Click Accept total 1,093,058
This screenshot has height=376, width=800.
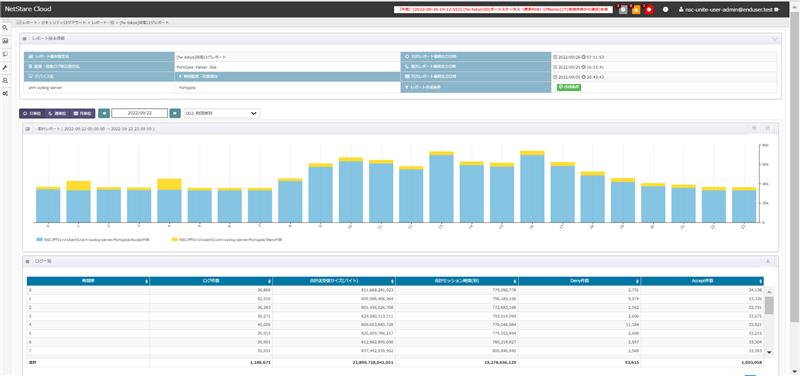[x=752, y=362]
